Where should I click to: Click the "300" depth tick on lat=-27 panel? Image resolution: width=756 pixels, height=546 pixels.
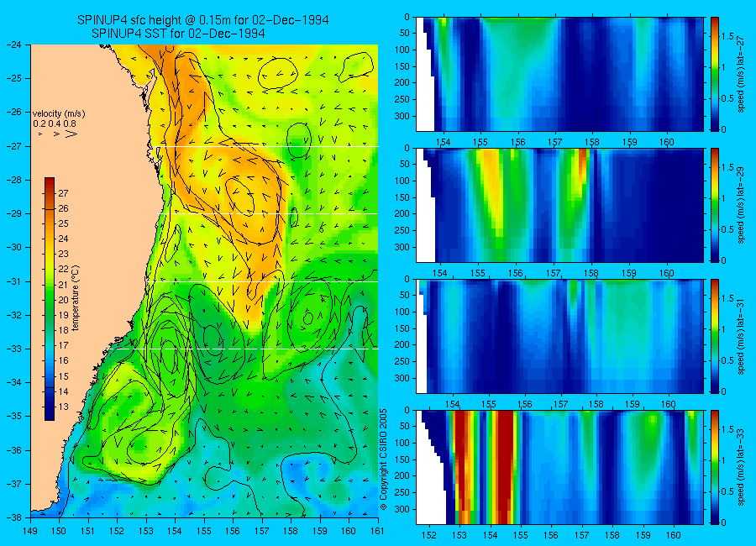pos(402,116)
